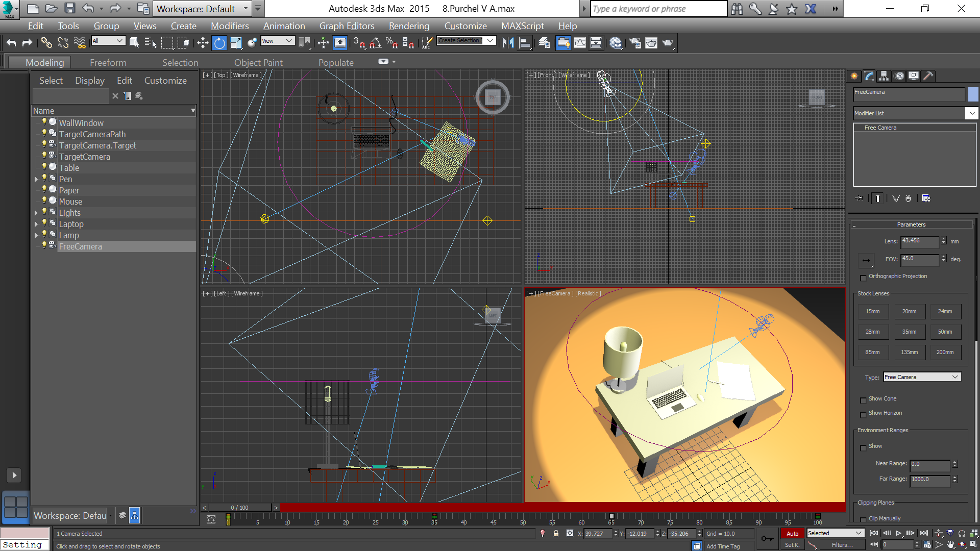Click the Orbit view icon
The image size is (980, 551).
(962, 545)
